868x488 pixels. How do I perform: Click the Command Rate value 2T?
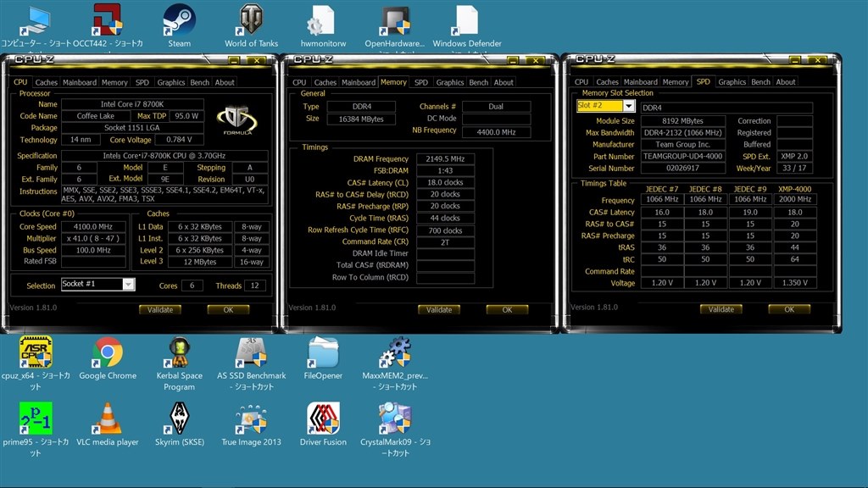click(x=445, y=241)
